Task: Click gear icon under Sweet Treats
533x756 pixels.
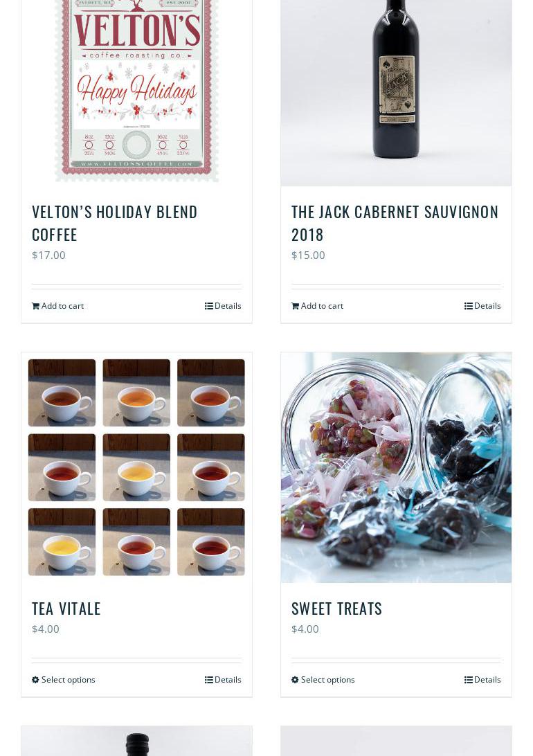Action: point(295,679)
